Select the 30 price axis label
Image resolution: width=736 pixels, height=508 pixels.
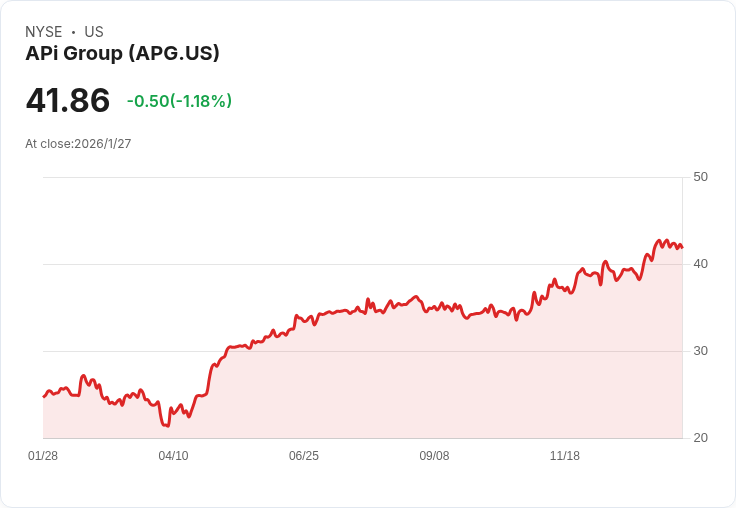point(700,351)
